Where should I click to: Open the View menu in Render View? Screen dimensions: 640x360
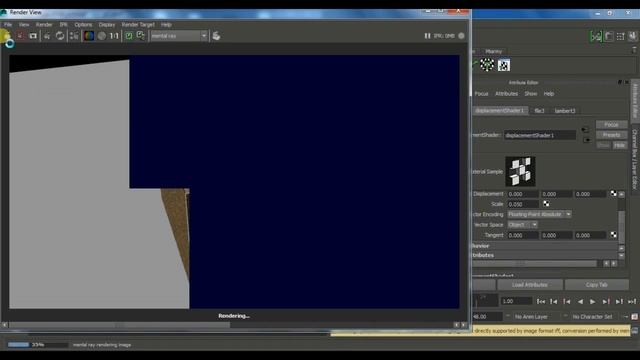click(24, 24)
